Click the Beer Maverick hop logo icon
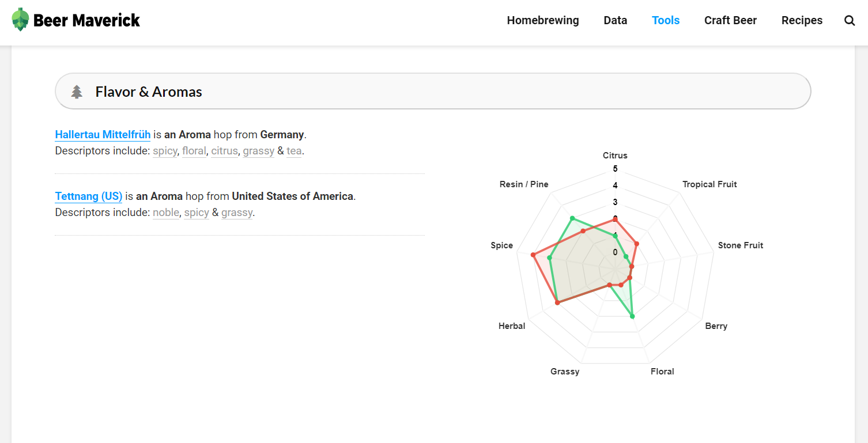This screenshot has height=443, width=868. pos(21,19)
